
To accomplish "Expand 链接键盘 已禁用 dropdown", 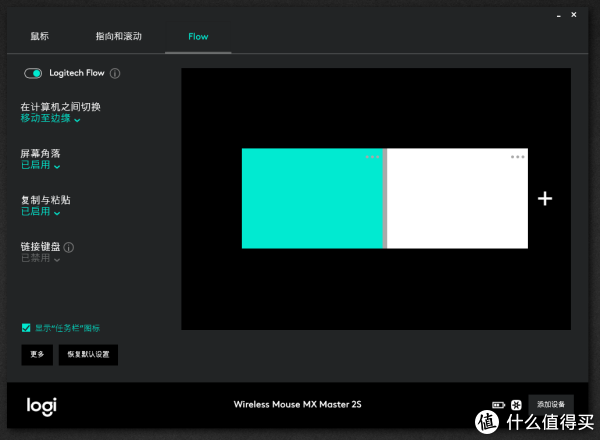I will (x=40, y=258).
